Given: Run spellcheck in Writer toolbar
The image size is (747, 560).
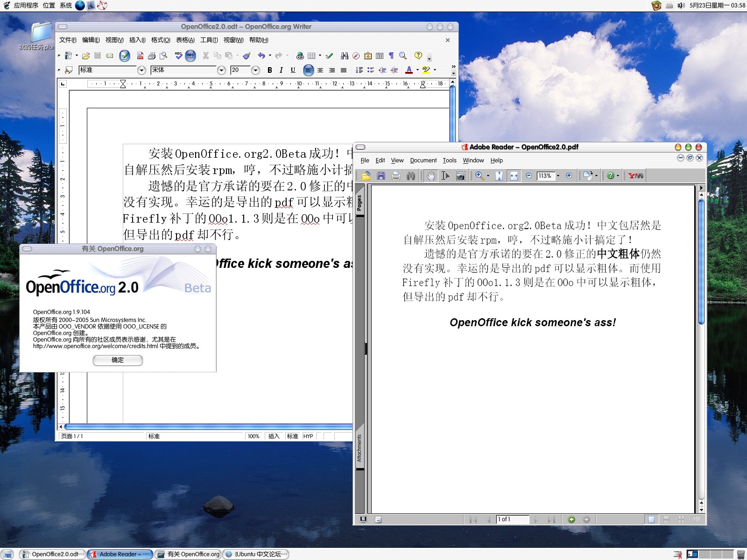Looking at the screenshot, I should coord(178,56).
